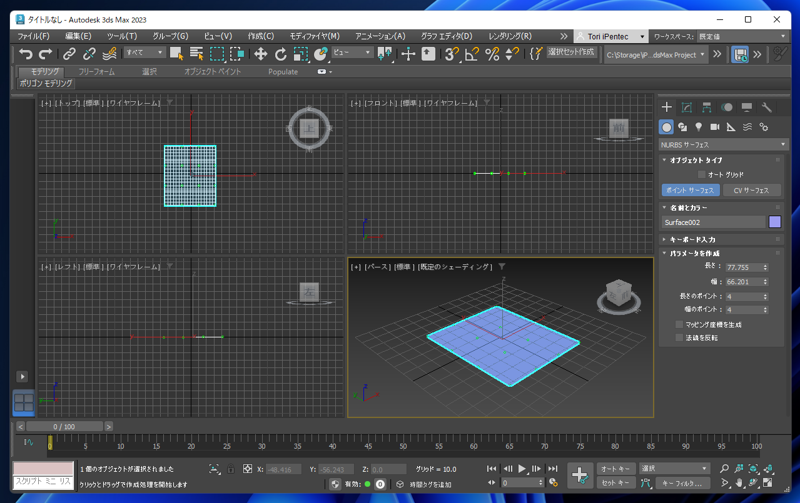Open the NURBS サーフェス category dropdown
The height and width of the screenshot is (503, 800).
722,144
